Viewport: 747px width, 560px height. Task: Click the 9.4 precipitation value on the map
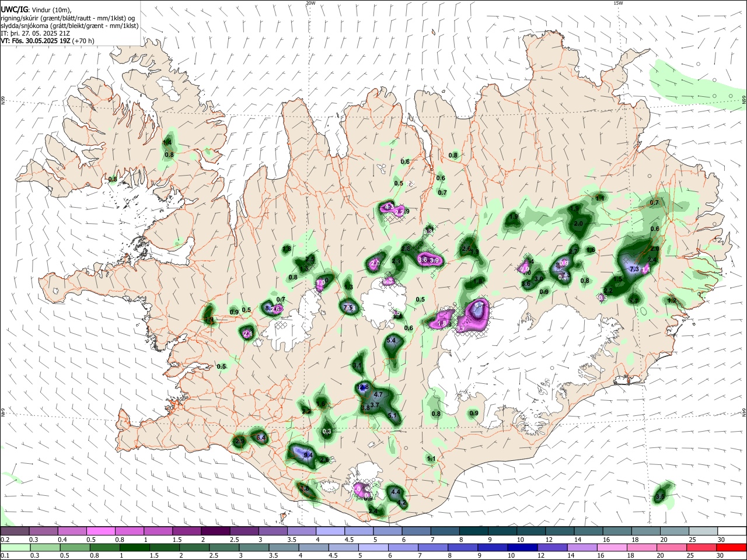[x=308, y=455]
